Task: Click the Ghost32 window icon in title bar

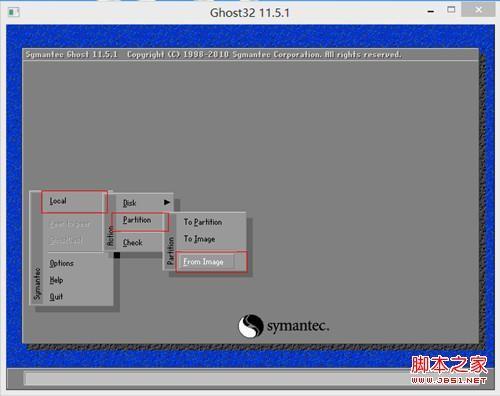Action: tap(14, 12)
